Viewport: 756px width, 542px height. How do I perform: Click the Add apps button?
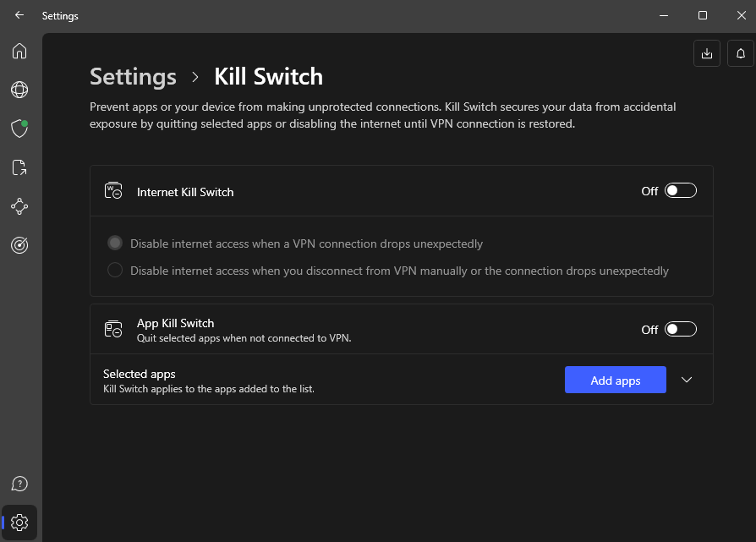(615, 380)
